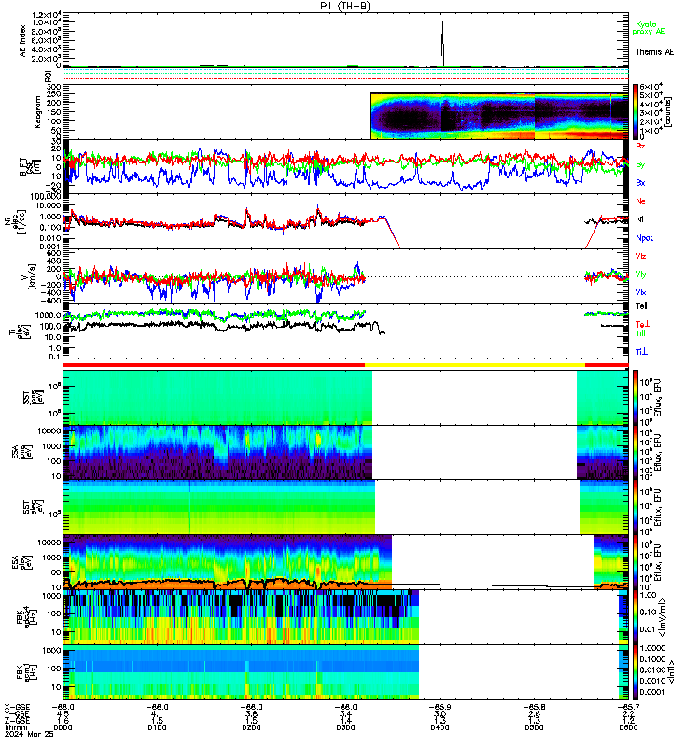Click the Keogram counts color bar
700x747 pixels.
(x=636, y=112)
